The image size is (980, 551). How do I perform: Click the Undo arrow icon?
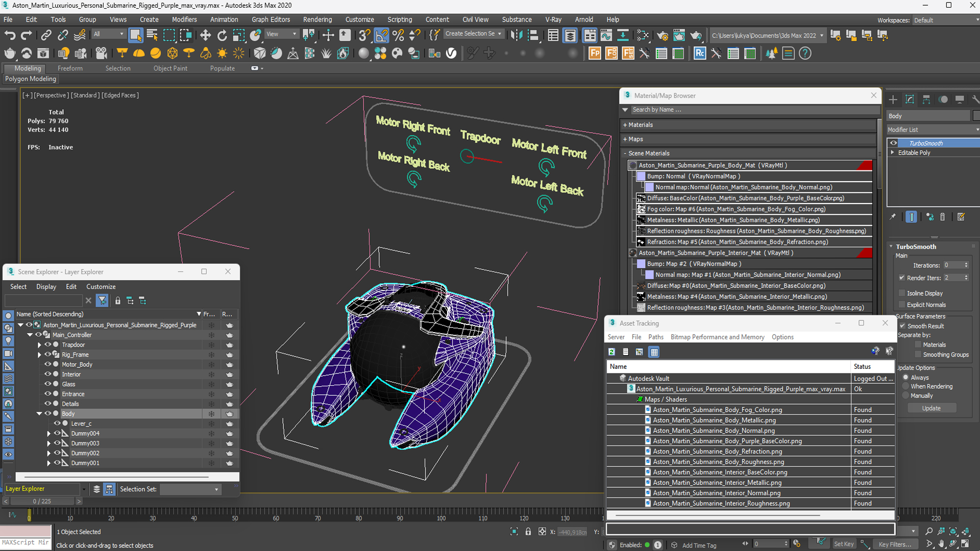[x=10, y=35]
